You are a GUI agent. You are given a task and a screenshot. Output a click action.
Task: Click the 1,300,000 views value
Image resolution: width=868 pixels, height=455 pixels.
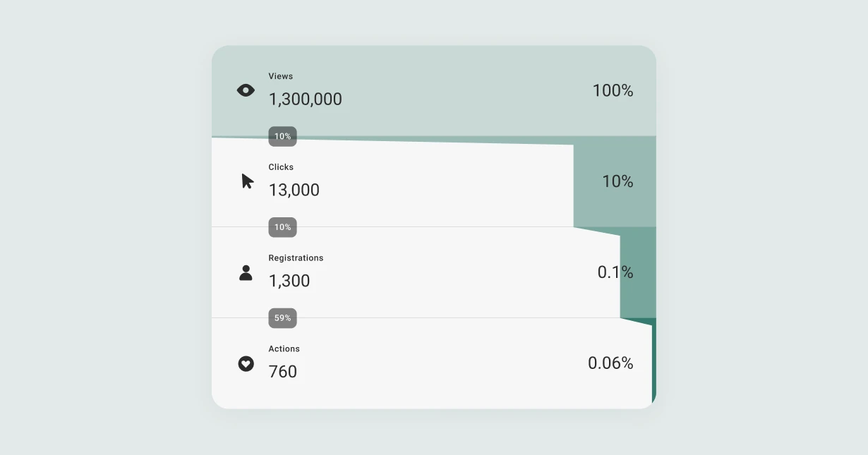(305, 99)
